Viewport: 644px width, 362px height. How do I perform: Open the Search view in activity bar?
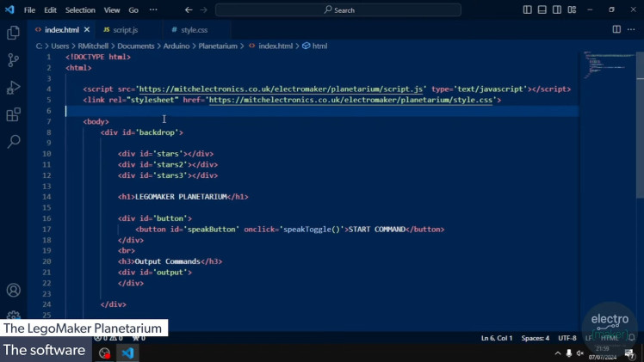click(13, 142)
